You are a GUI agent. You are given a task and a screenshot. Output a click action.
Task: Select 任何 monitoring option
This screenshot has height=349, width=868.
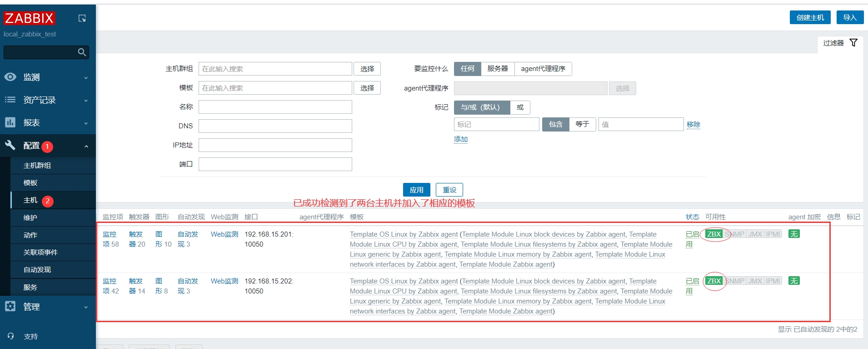(468, 69)
